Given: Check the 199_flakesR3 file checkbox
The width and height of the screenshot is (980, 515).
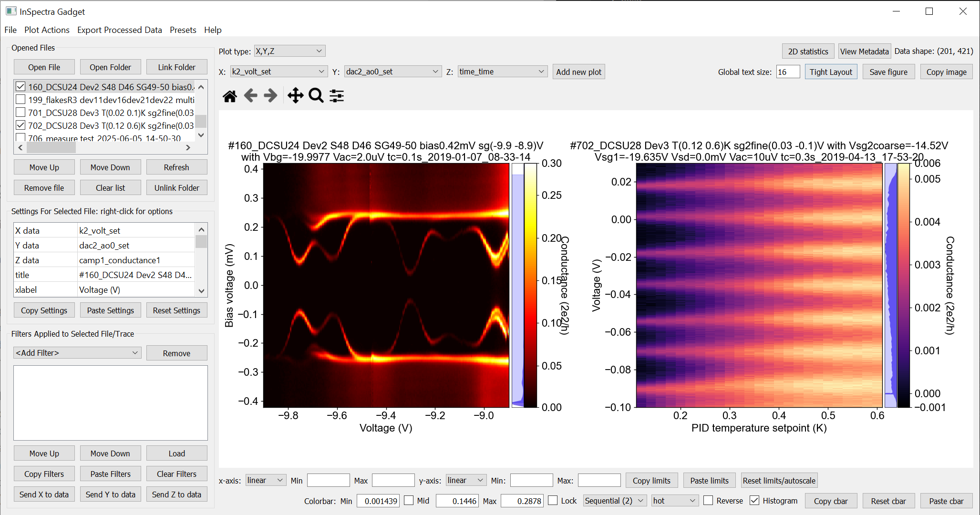Looking at the screenshot, I should coord(21,100).
